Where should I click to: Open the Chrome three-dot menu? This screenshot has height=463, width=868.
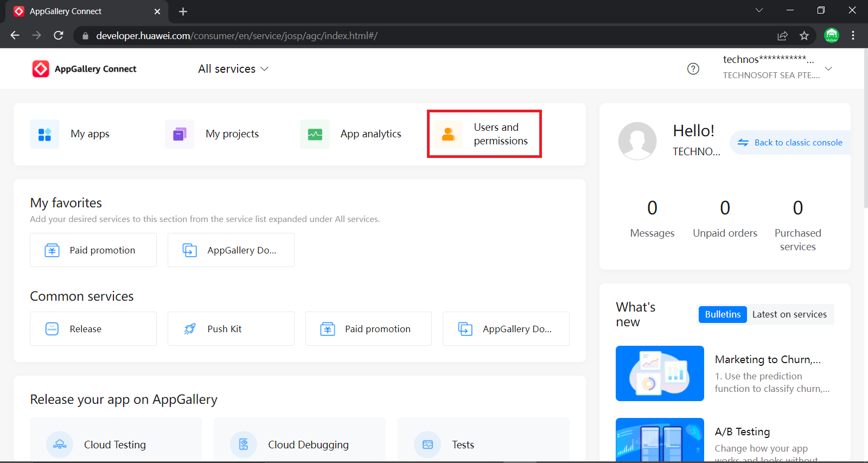point(853,36)
